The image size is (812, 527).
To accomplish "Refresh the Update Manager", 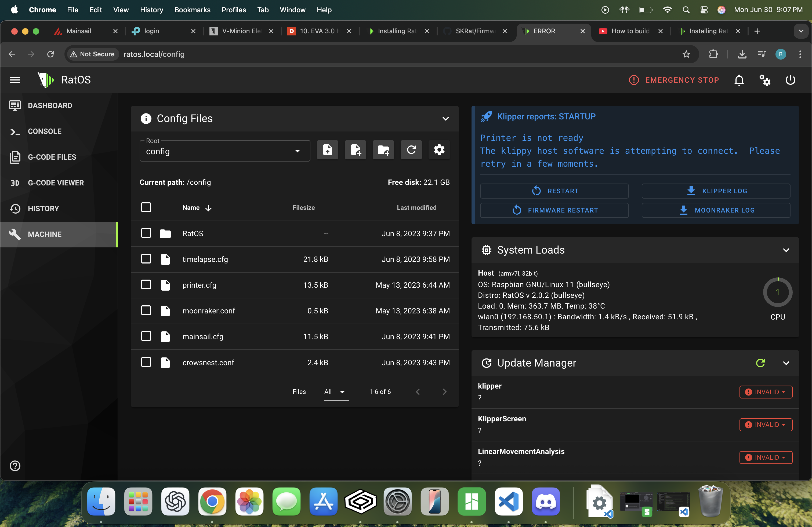I will click(760, 363).
